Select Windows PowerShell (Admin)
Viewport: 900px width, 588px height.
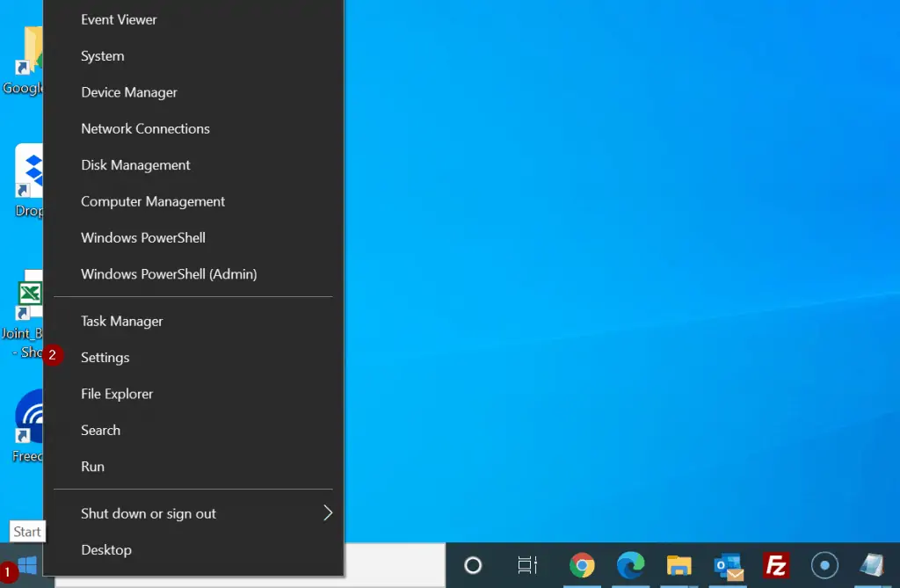coord(169,274)
